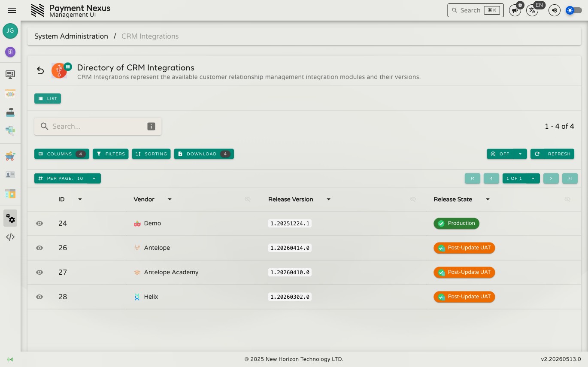588x367 pixels.
Task: Hide the Vendor column
Action: [248, 199]
